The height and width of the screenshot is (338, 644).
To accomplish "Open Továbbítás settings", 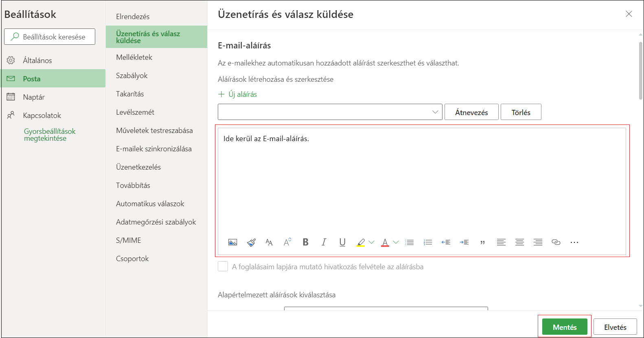I will [x=133, y=185].
